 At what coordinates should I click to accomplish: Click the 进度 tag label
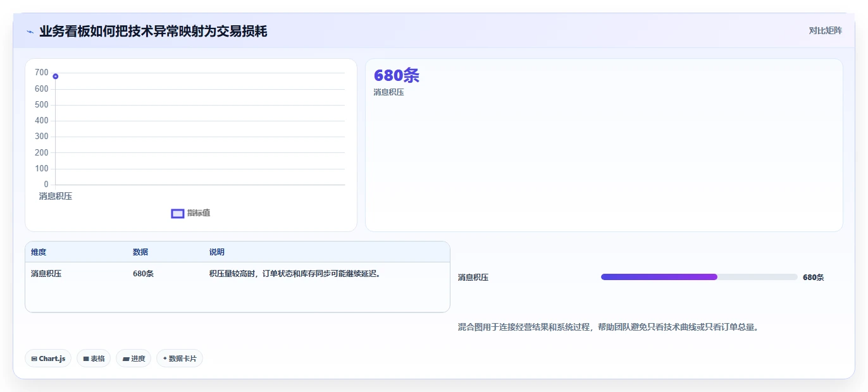138,358
